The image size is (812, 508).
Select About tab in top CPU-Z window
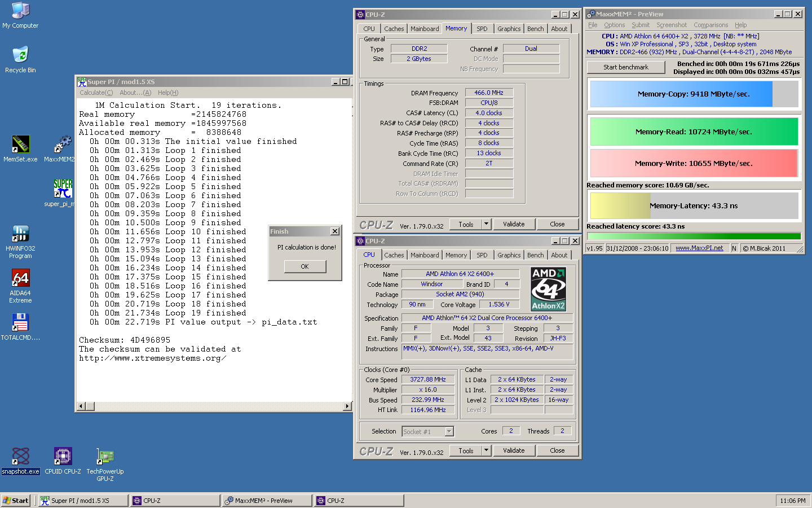click(559, 29)
